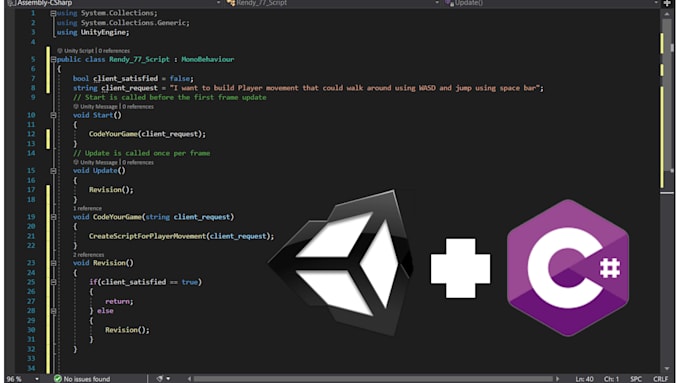
Task: Click the 1 reference CodeLens above CodeYourGame
Action: pos(87,209)
